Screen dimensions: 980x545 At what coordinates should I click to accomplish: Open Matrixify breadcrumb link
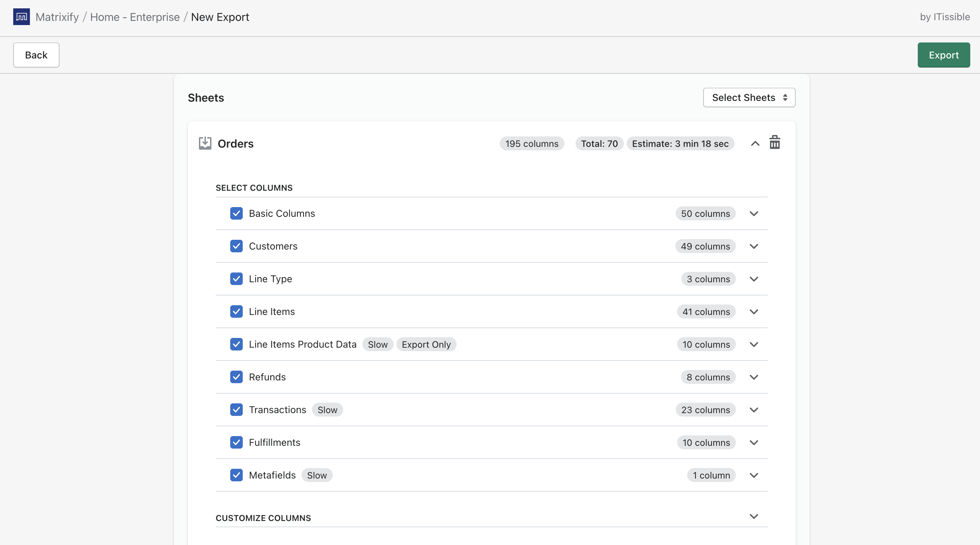click(57, 17)
